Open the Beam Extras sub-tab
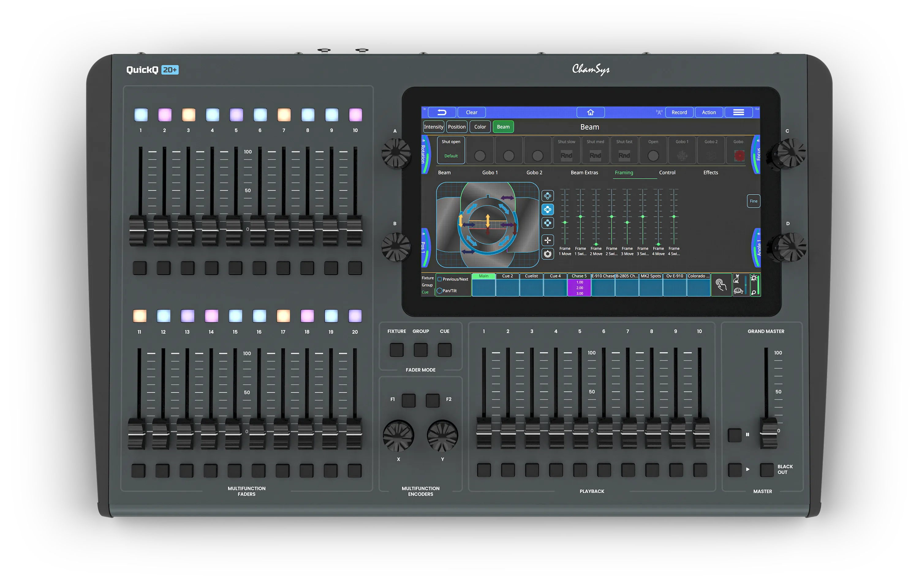 pyautogui.click(x=584, y=173)
